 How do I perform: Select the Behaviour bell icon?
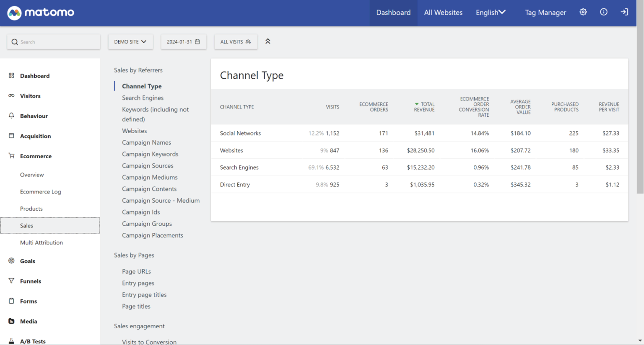[10, 116]
